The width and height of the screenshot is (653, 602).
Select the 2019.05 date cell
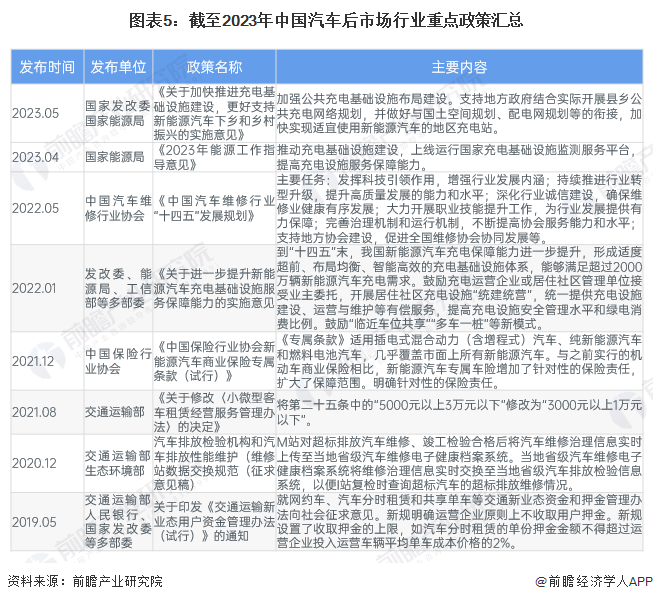[x=47, y=522]
